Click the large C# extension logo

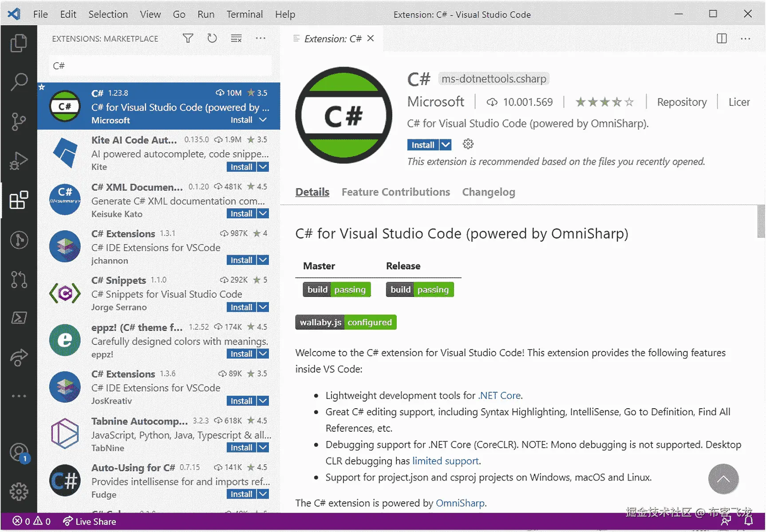click(x=344, y=115)
